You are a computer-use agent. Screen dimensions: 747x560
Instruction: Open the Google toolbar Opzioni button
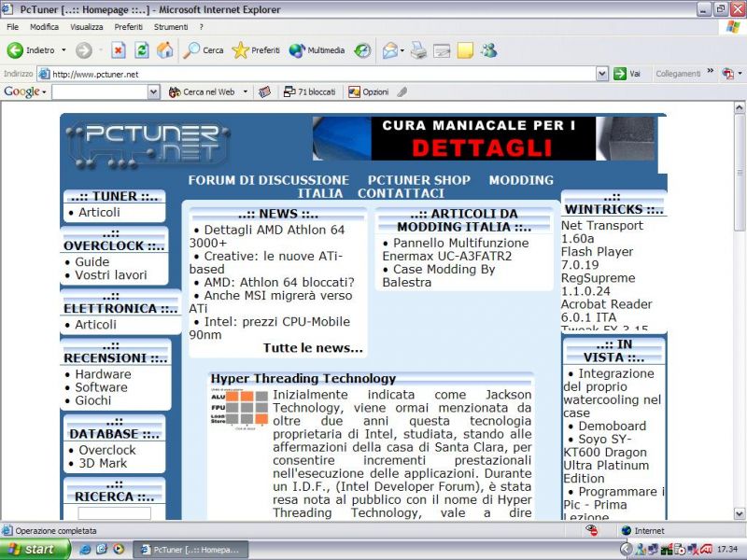[x=368, y=91]
